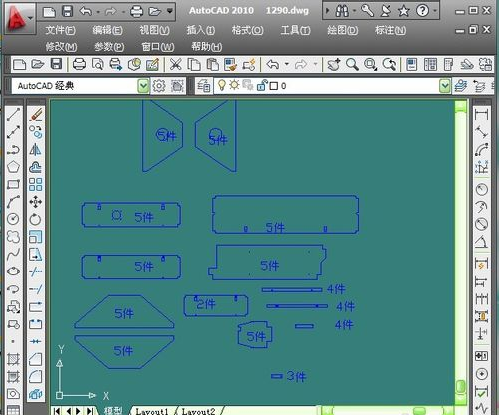Select the Polygon draw tool

click(x=13, y=167)
